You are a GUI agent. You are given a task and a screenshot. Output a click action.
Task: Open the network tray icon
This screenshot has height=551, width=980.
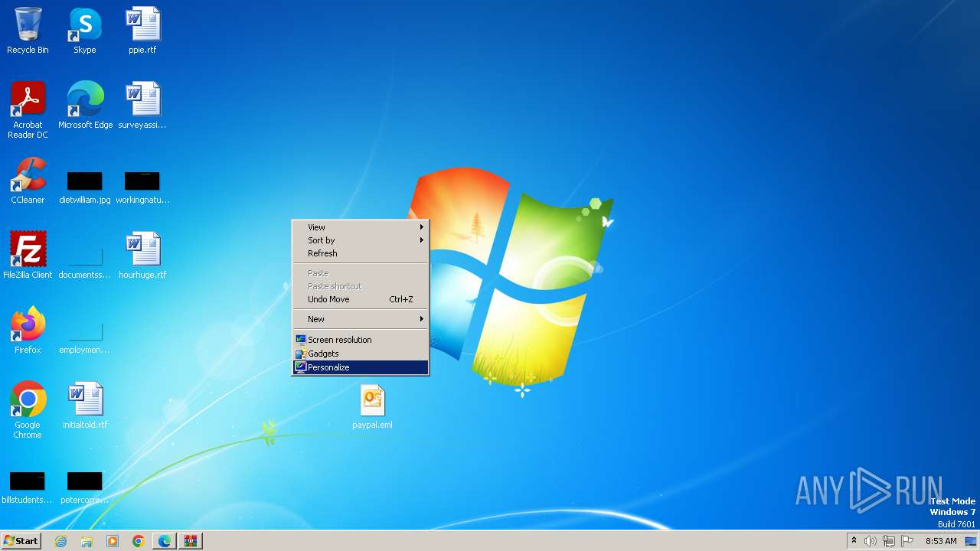click(x=889, y=541)
